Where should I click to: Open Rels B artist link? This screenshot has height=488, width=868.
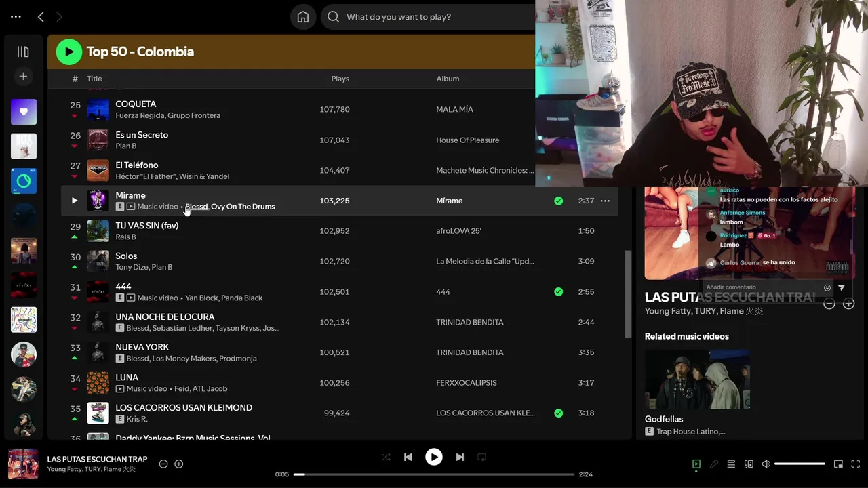[125, 237]
